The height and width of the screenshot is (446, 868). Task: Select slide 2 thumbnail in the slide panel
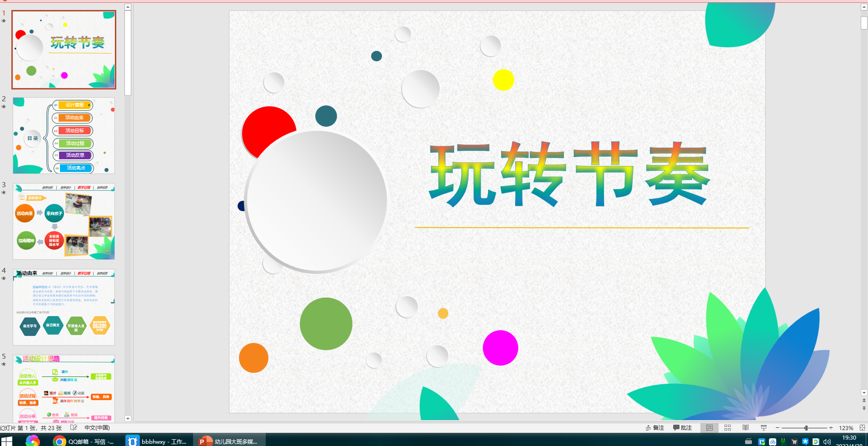(64, 135)
